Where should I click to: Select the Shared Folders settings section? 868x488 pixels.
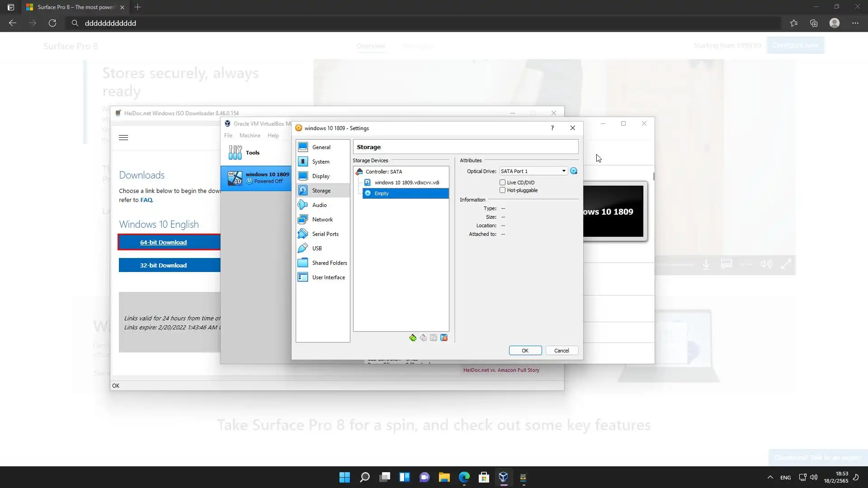[x=329, y=263]
